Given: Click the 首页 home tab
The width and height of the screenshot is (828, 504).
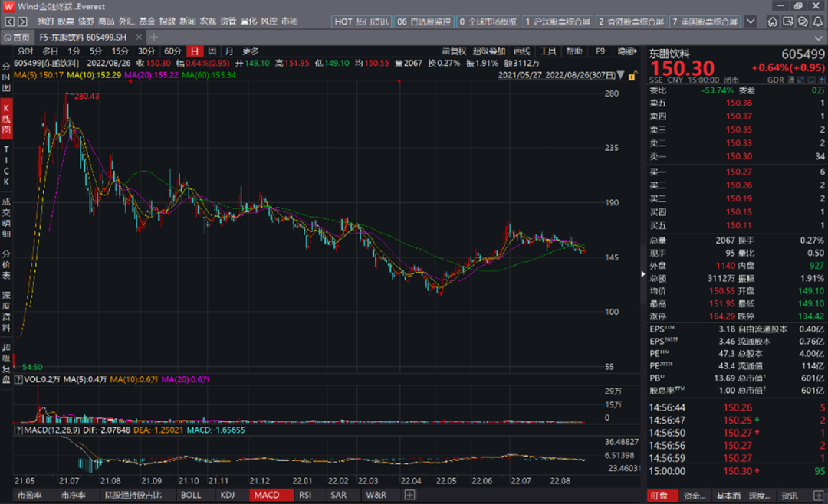Looking at the screenshot, I should (x=17, y=37).
